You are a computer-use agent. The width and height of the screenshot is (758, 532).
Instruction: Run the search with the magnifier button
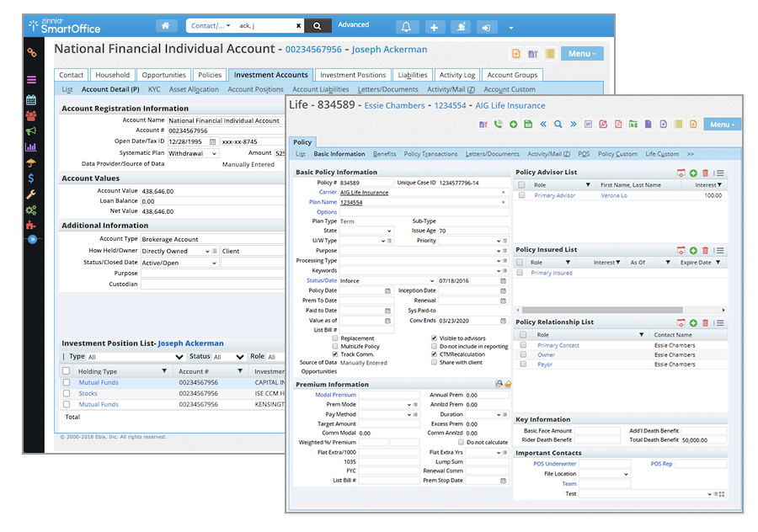coord(318,26)
